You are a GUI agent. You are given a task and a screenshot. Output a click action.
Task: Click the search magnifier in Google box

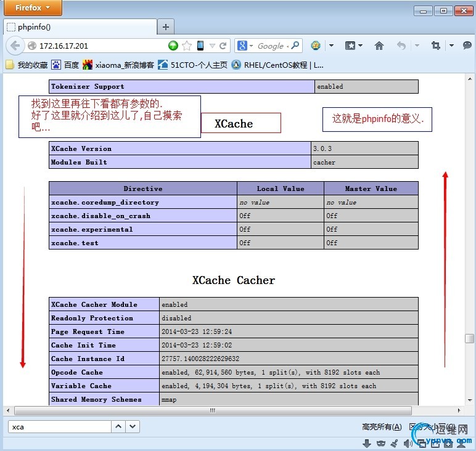click(x=295, y=46)
